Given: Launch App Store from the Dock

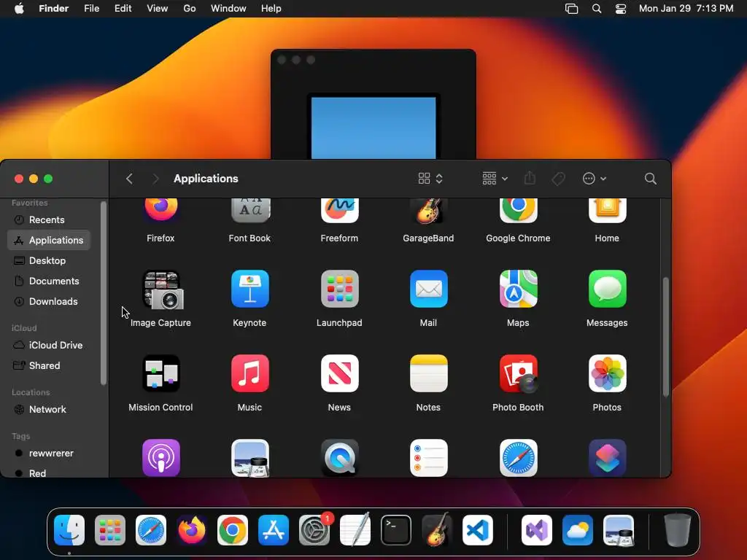Looking at the screenshot, I should coord(274,530).
